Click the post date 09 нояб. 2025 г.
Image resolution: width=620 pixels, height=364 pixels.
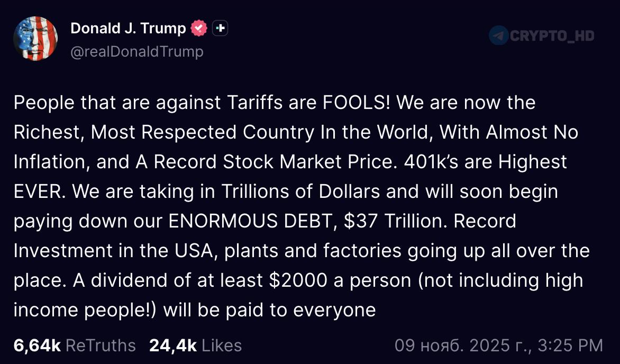pos(462,345)
